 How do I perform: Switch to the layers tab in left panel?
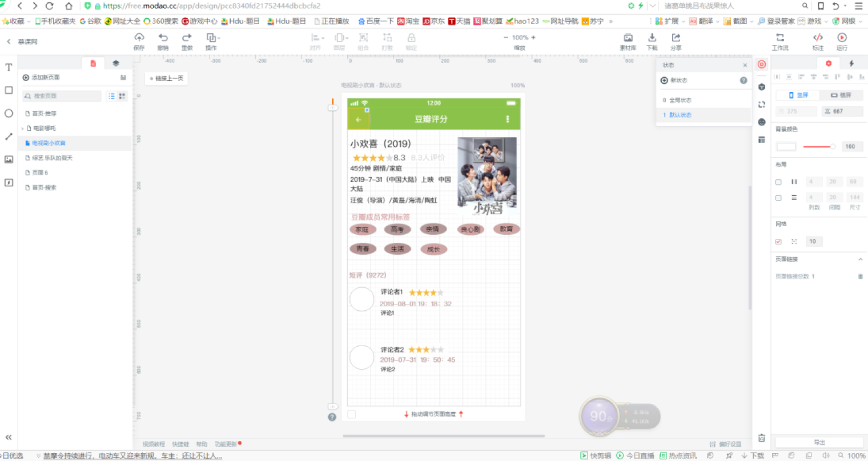click(116, 63)
